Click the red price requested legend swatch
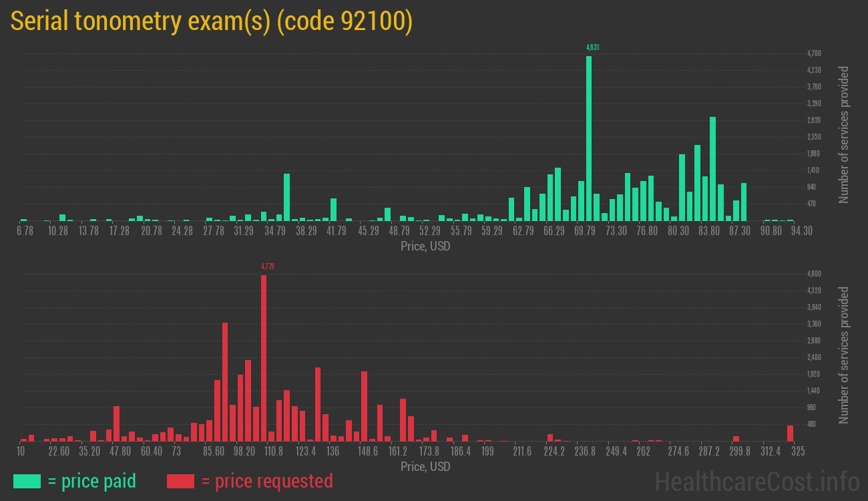The width and height of the screenshot is (868, 501). click(180, 481)
